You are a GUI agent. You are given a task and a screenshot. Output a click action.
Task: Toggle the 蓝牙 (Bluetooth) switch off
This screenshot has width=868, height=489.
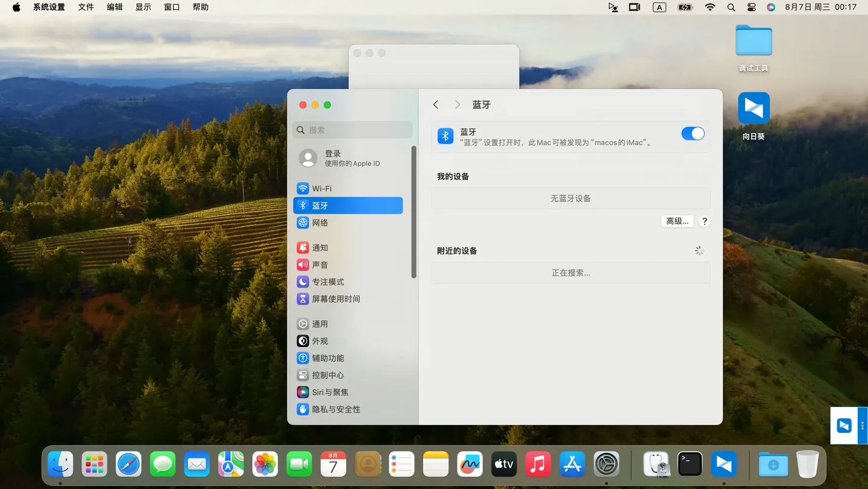click(693, 134)
